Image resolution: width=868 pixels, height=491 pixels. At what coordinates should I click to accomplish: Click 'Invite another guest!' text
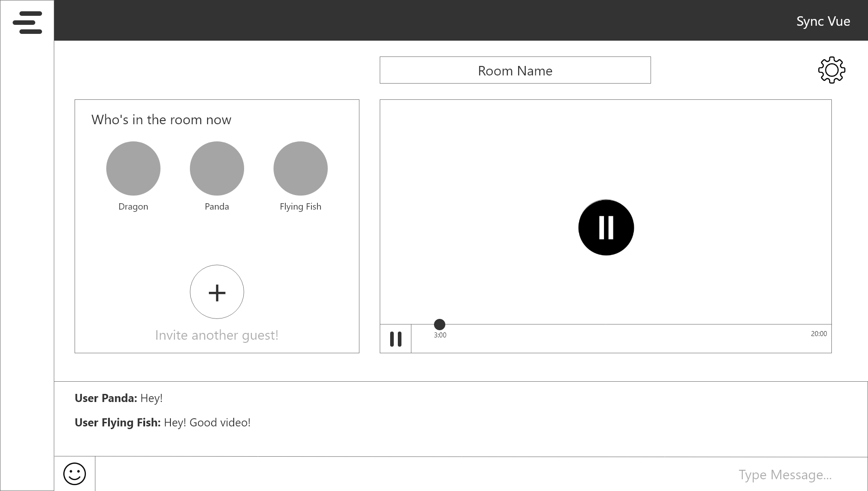pos(217,335)
